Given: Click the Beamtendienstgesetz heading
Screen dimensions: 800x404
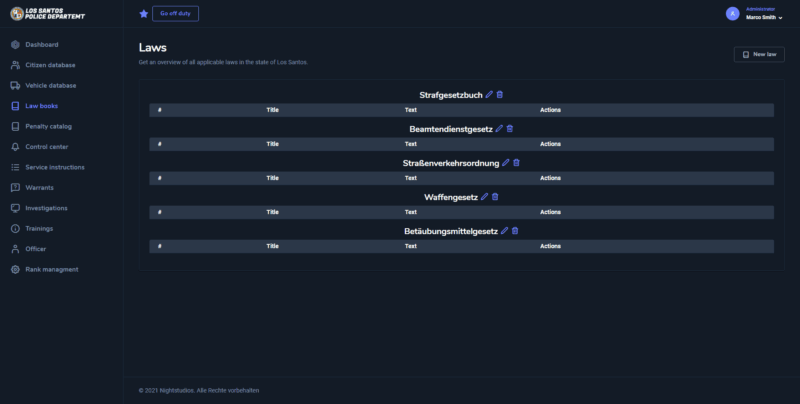Looking at the screenshot, I should pyautogui.click(x=451, y=130).
